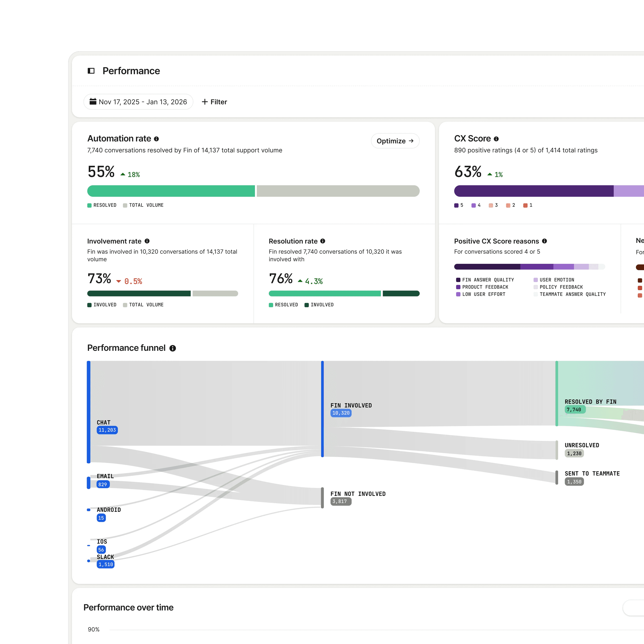Click the 76% resolution rate figure

click(x=281, y=279)
